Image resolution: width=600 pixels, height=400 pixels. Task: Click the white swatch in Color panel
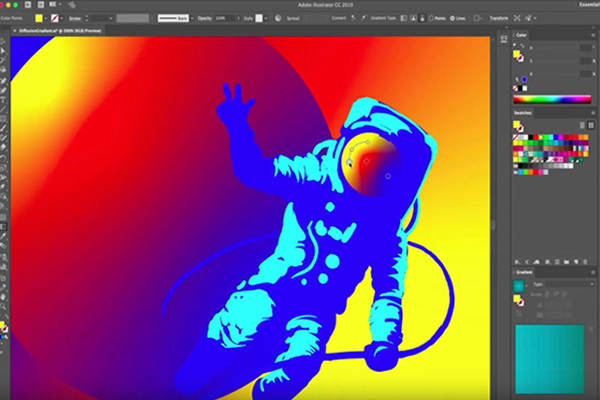point(525,88)
